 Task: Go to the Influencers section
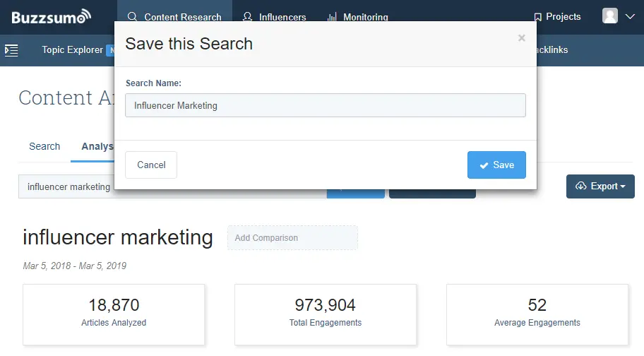274,16
